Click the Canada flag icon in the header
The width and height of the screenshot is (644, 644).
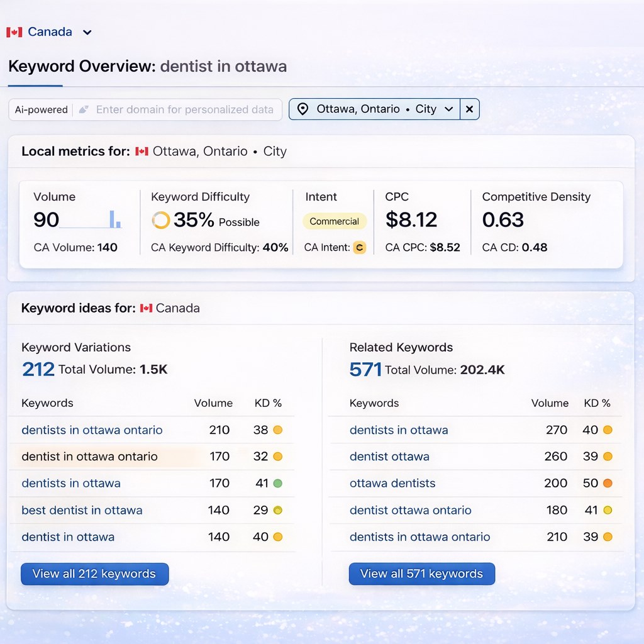[x=14, y=31]
